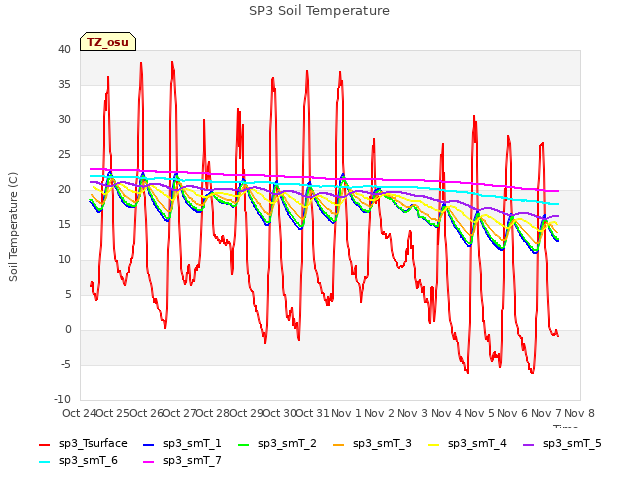Click the sp3_smT_1 legend label
Screen dimensions: 640x480
point(192,444)
